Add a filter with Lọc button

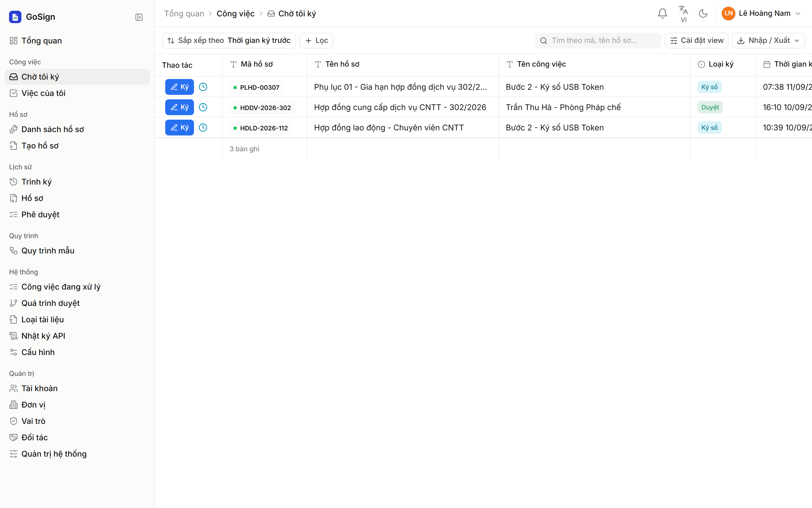coord(316,41)
